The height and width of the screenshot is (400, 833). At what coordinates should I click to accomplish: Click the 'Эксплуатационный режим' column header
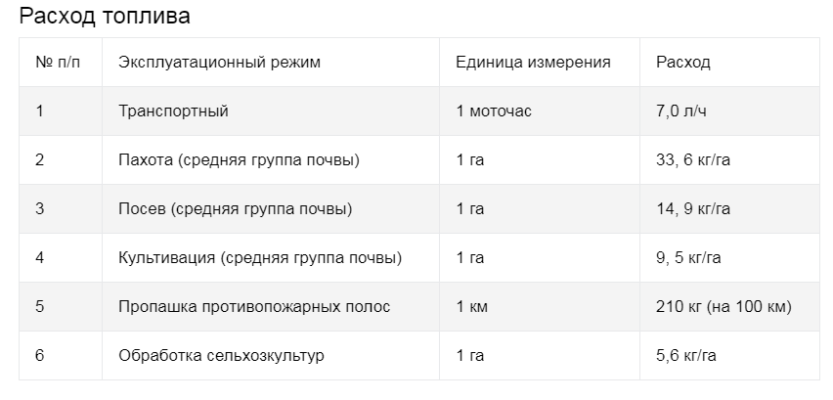coord(219,62)
